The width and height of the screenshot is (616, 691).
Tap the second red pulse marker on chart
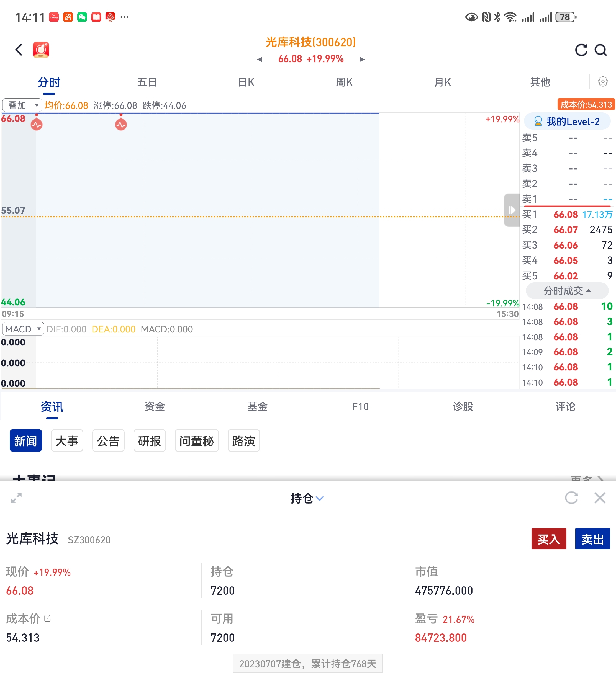[x=121, y=124]
